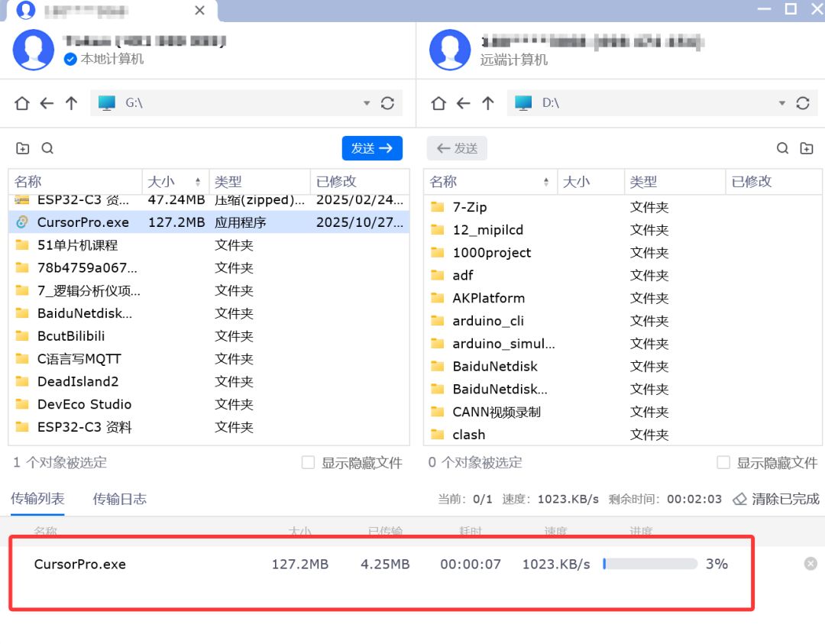The image size is (825, 644).
Task: Switch to 传输日志 tab
Action: (x=119, y=498)
